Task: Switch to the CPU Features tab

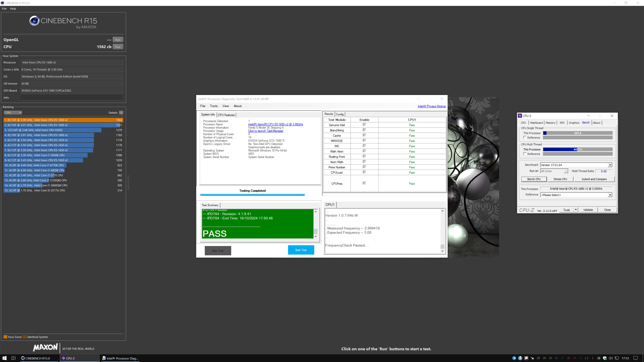Action: [x=226, y=115]
